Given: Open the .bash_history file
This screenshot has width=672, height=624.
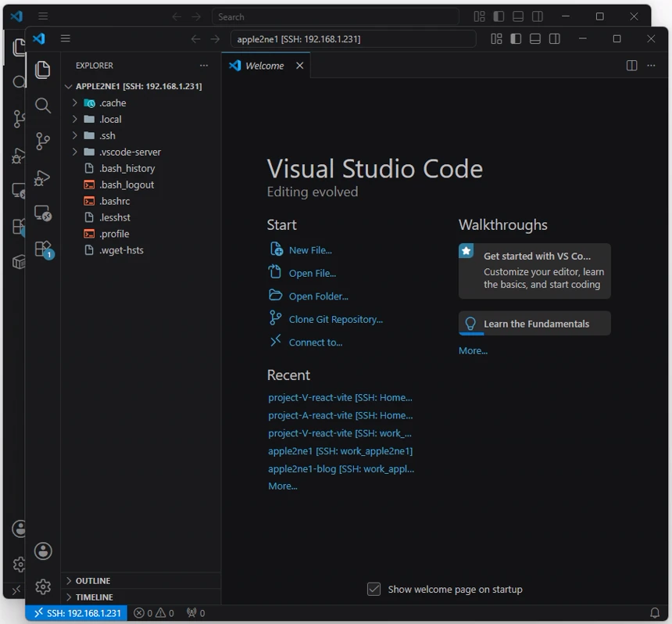Looking at the screenshot, I should 141,168.
